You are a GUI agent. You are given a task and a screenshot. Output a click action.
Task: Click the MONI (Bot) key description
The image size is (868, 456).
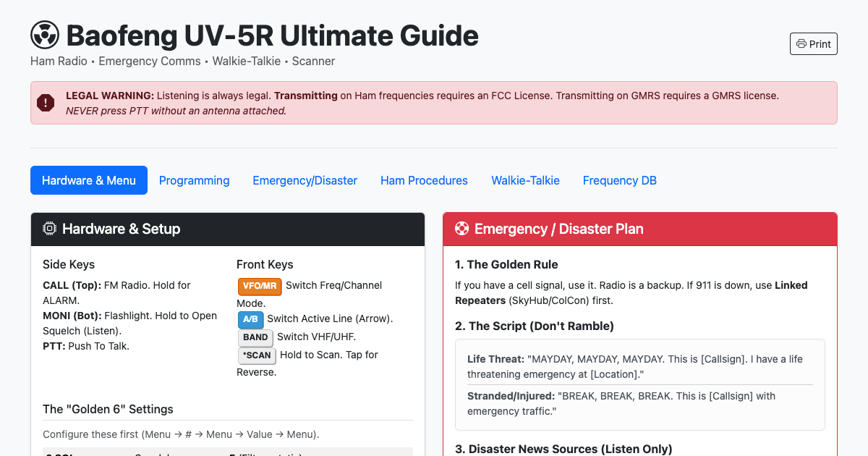click(129, 324)
